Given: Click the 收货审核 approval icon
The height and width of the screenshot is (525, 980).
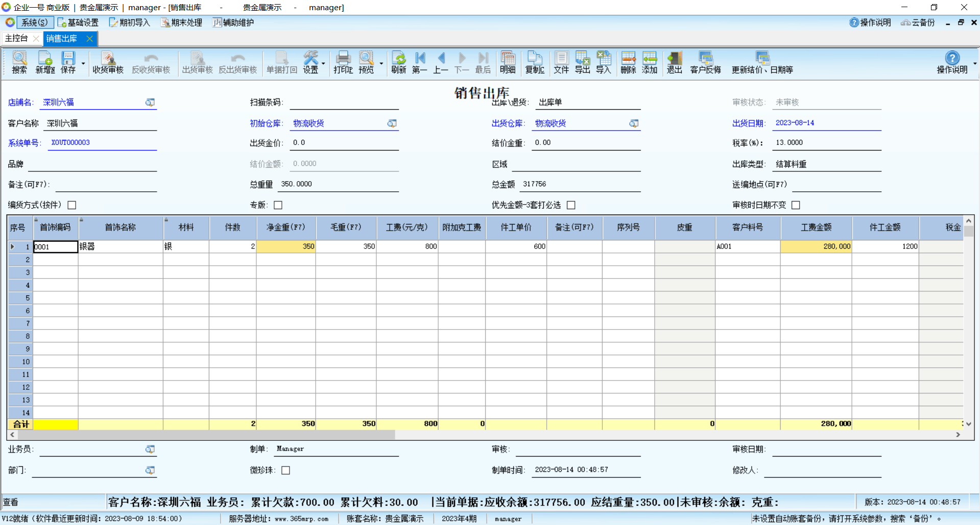Looking at the screenshot, I should click(108, 62).
